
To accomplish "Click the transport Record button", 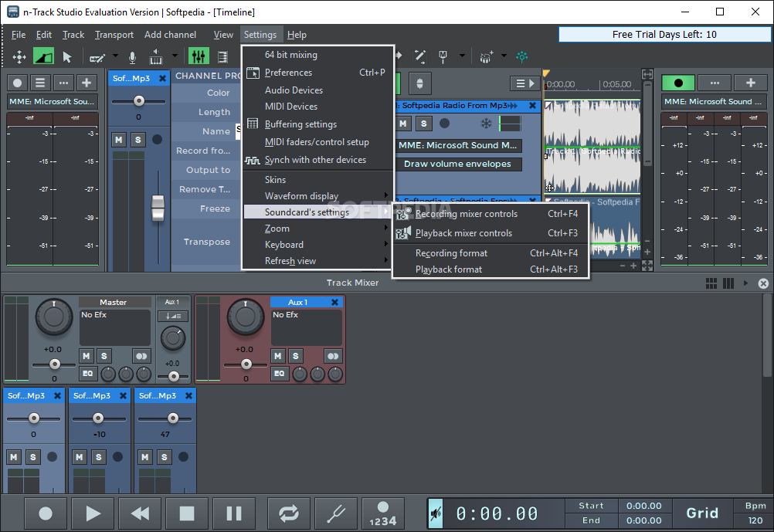I will (x=46, y=513).
